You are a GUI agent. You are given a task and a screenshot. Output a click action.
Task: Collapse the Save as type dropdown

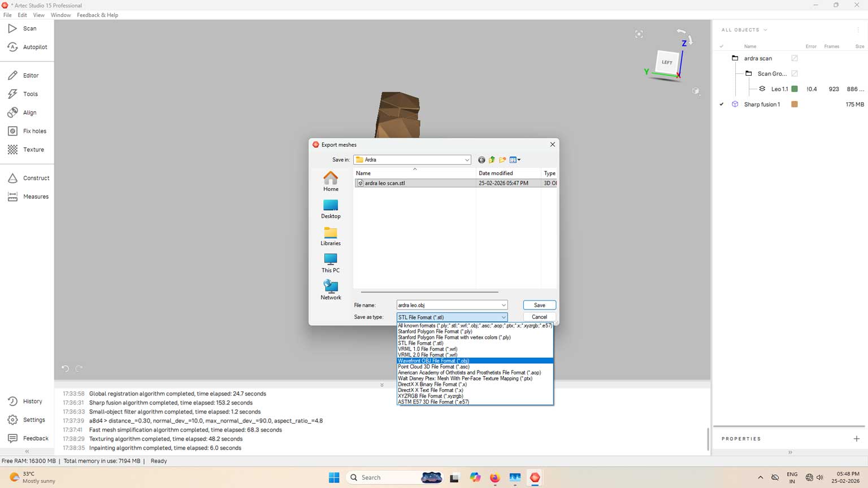pyautogui.click(x=503, y=317)
